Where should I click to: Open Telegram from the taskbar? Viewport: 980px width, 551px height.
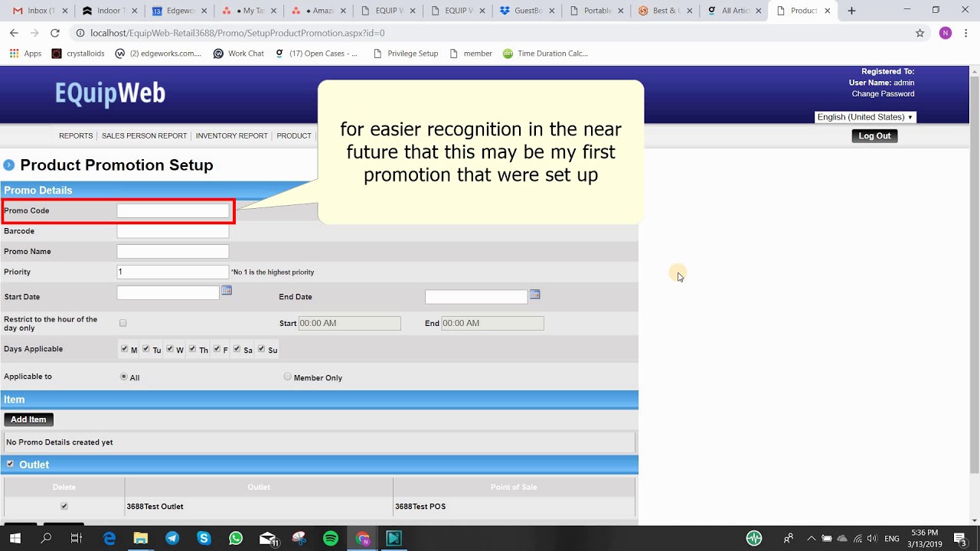(172, 538)
